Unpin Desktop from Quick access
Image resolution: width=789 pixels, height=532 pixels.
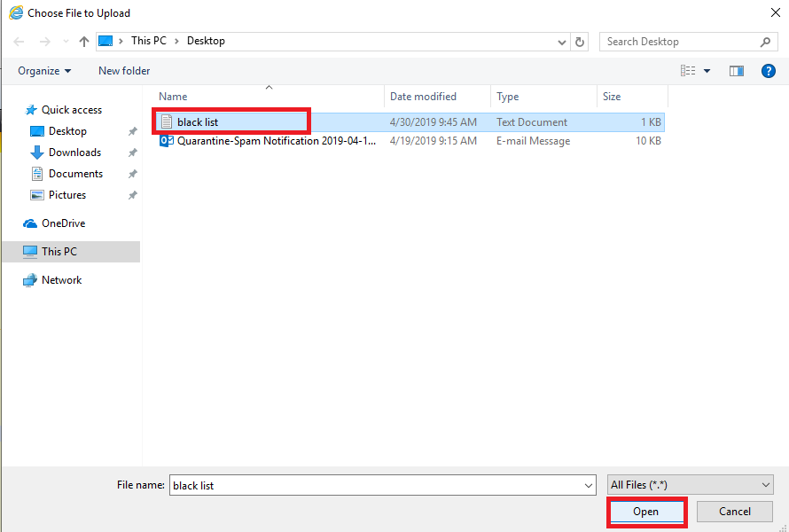click(133, 131)
